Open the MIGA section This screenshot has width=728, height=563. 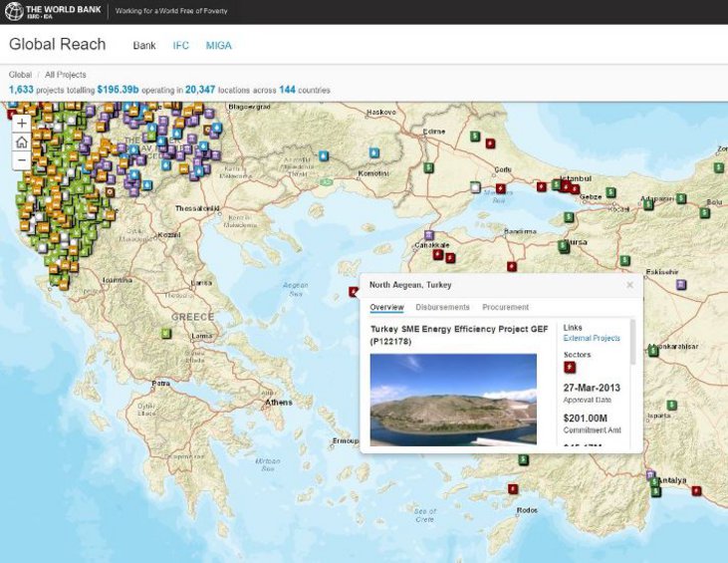pyautogui.click(x=218, y=46)
